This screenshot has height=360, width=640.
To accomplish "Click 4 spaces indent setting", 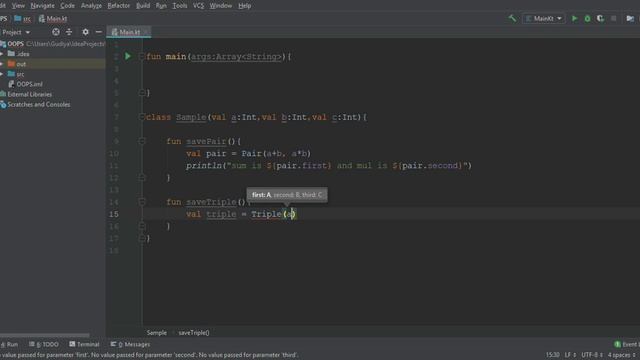I will [x=621, y=355].
